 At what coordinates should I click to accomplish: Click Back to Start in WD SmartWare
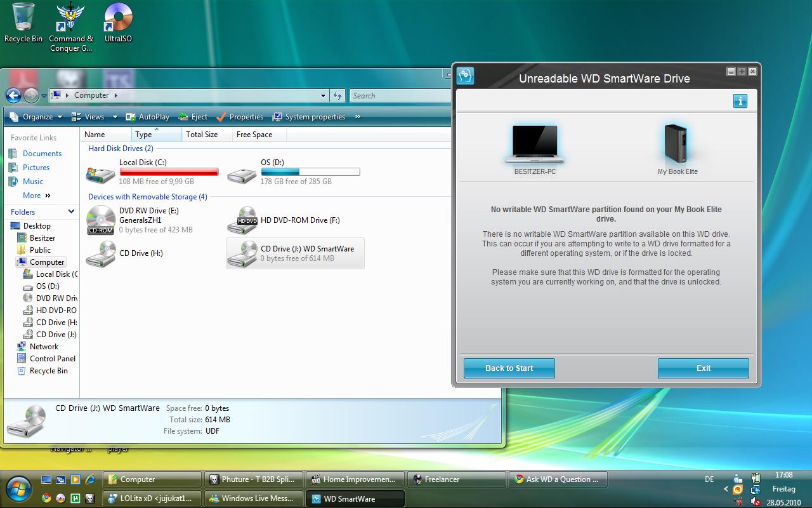509,368
